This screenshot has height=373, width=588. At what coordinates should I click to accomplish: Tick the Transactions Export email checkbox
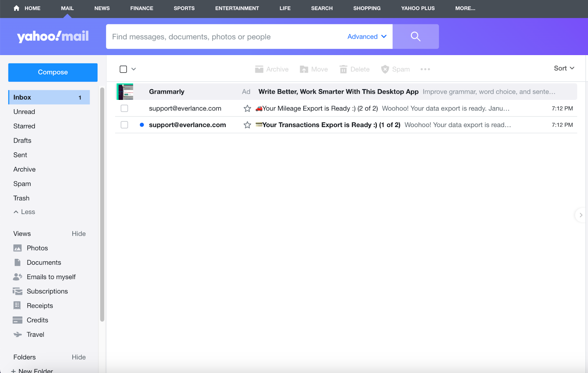click(x=125, y=125)
